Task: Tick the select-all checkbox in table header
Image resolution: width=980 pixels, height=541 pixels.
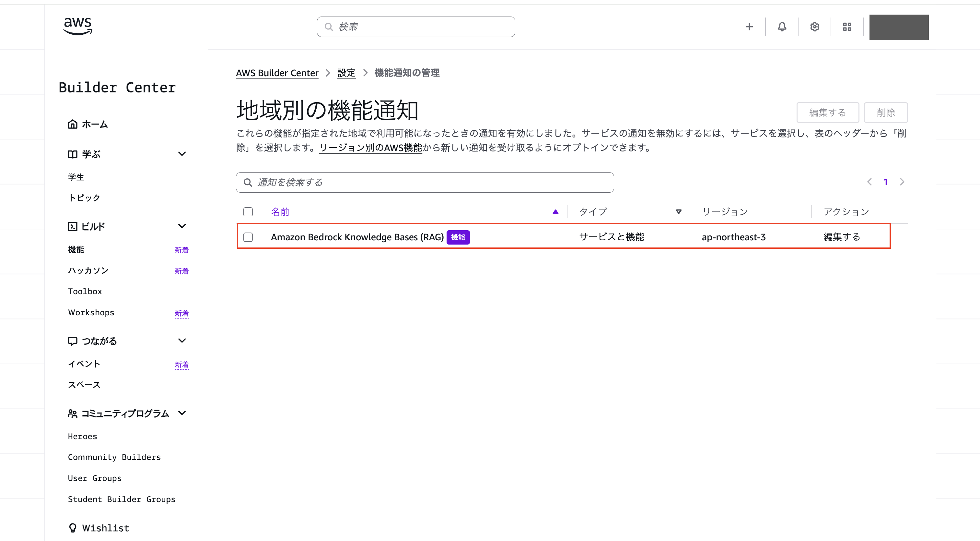Action: [248, 212]
